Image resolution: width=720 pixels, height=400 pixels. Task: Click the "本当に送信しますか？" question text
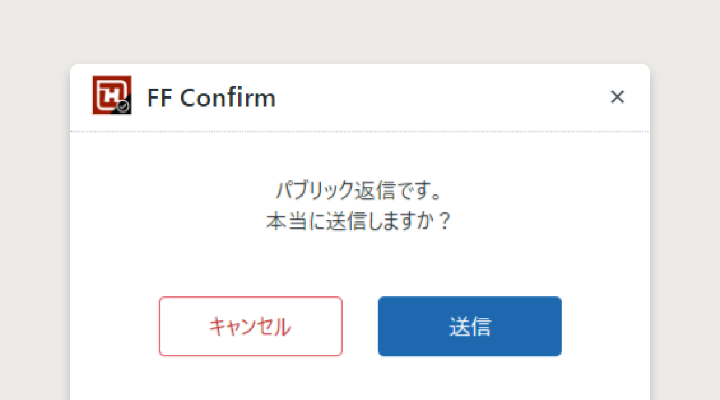(x=359, y=220)
